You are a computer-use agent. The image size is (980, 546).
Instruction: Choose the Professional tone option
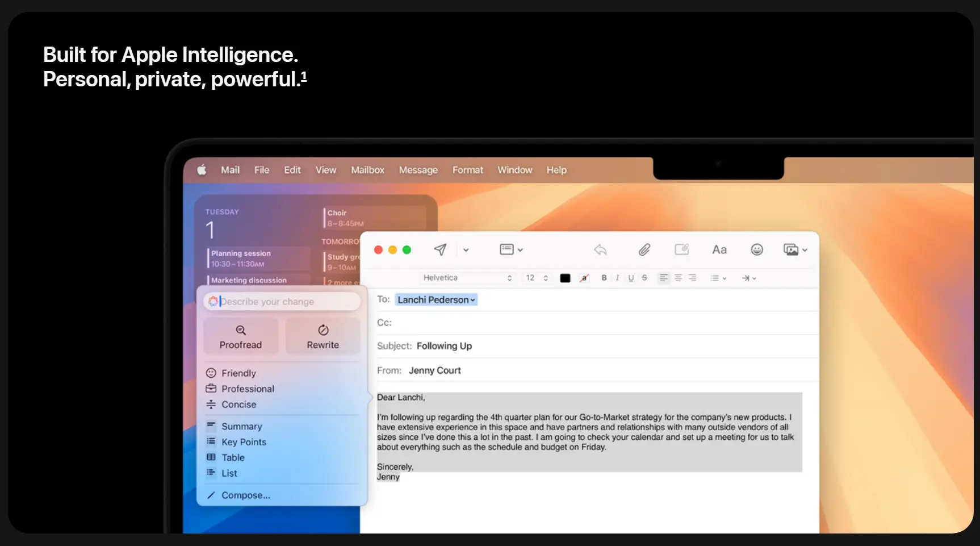pos(240,389)
